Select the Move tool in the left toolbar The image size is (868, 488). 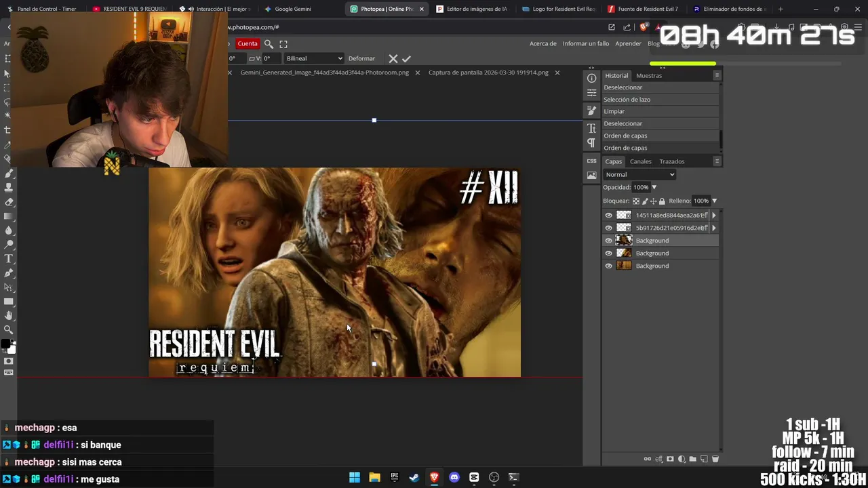click(x=7, y=73)
